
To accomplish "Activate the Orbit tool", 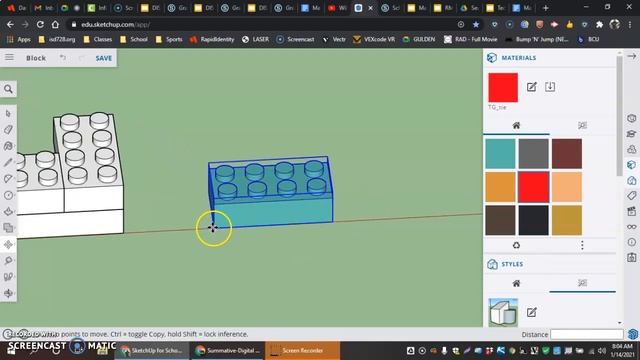I will click(8, 293).
